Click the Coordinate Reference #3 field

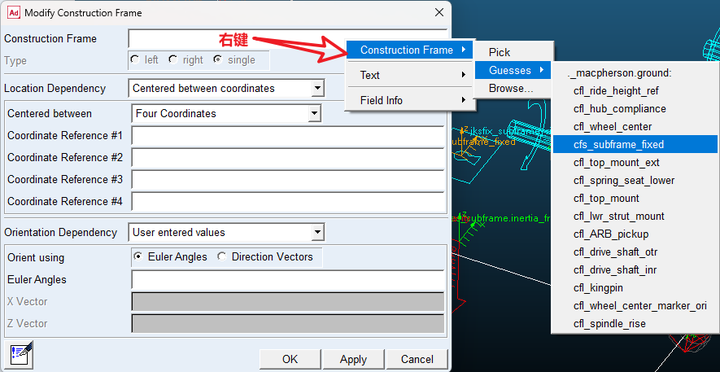click(x=288, y=180)
